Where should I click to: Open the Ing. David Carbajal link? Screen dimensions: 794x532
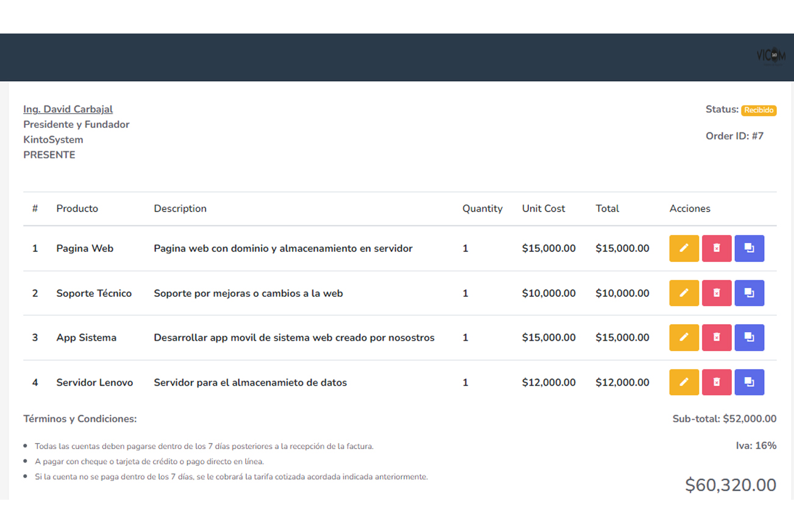[68, 109]
